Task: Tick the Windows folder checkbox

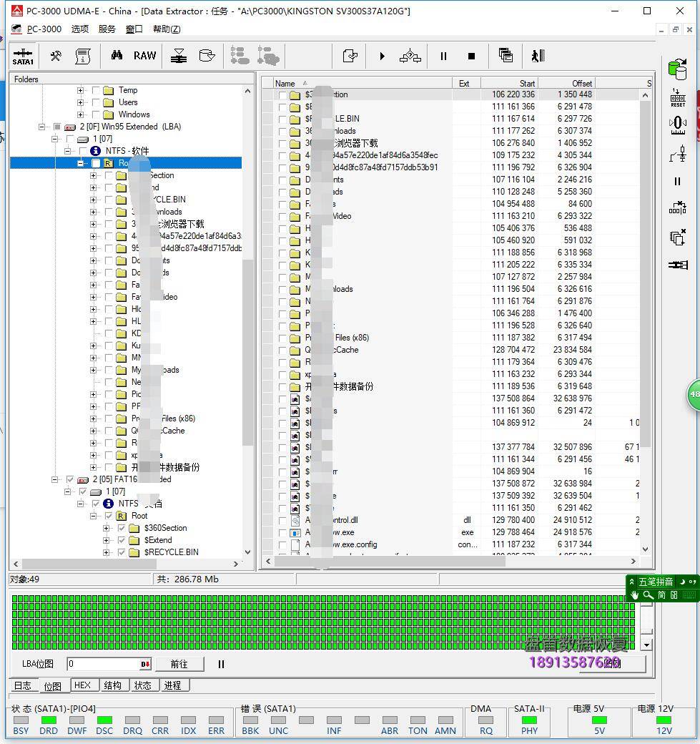Action: 96,114
